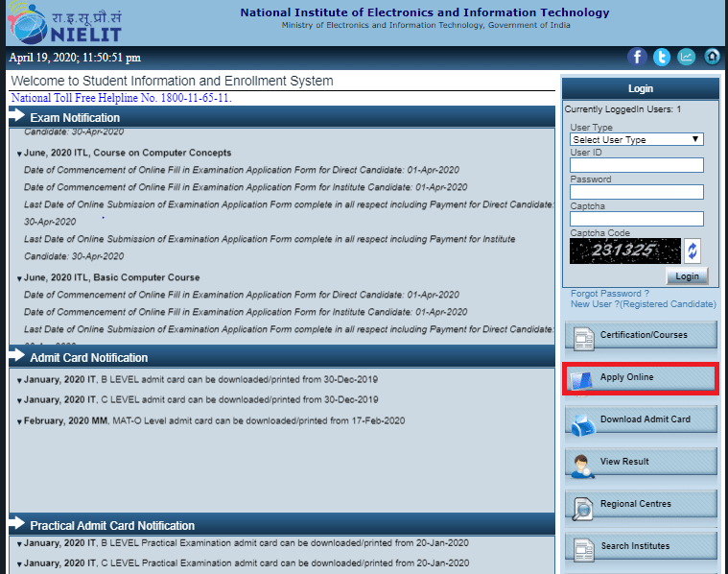Click the Practical Admit Card Notification header
Viewport: 728px width, 574px height.
(282, 525)
